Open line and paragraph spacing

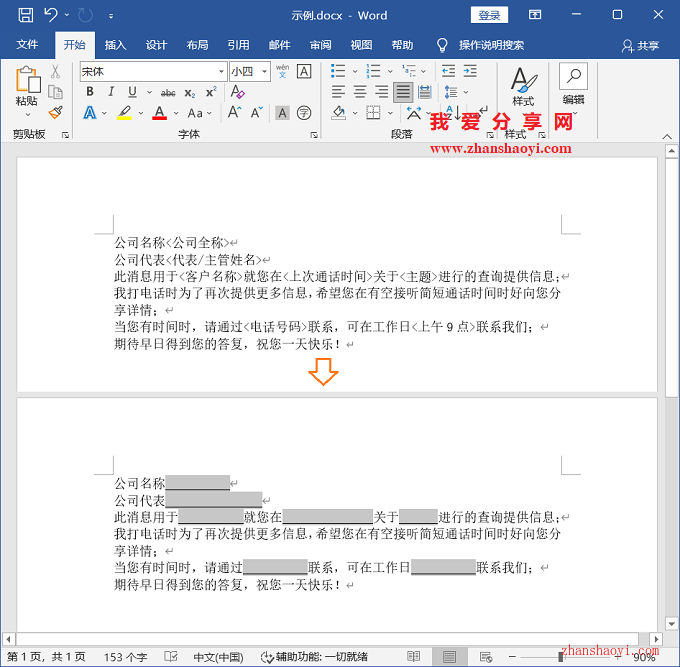point(451,92)
